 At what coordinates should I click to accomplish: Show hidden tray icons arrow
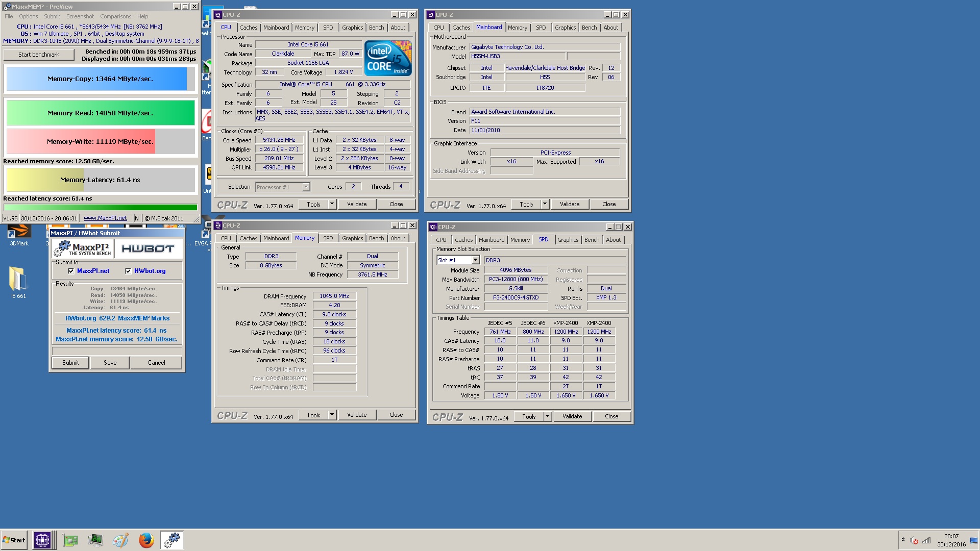pyautogui.click(x=903, y=540)
